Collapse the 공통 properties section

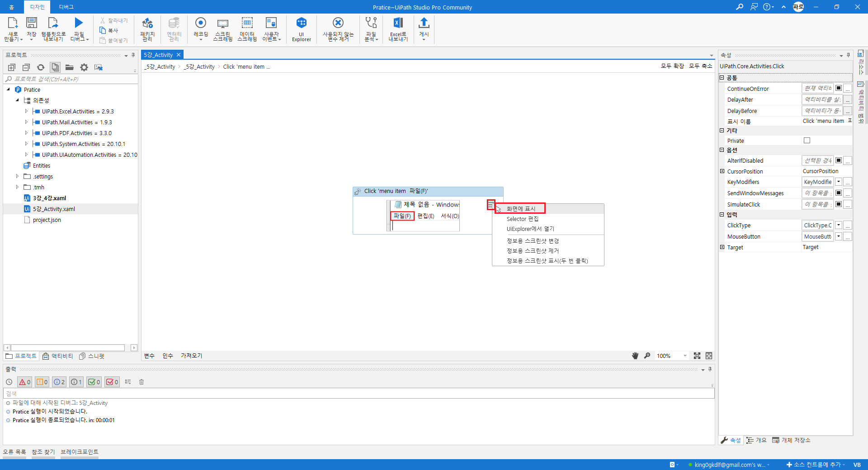coord(722,78)
